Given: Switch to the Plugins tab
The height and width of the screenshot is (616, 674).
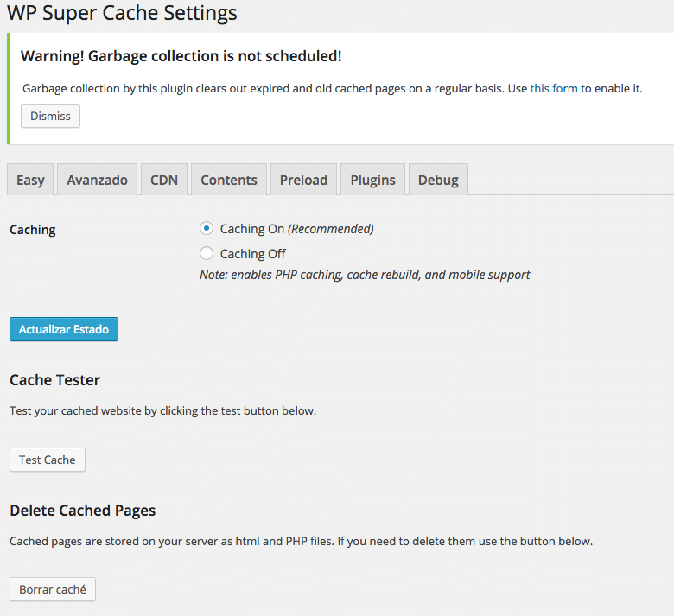Looking at the screenshot, I should point(372,180).
